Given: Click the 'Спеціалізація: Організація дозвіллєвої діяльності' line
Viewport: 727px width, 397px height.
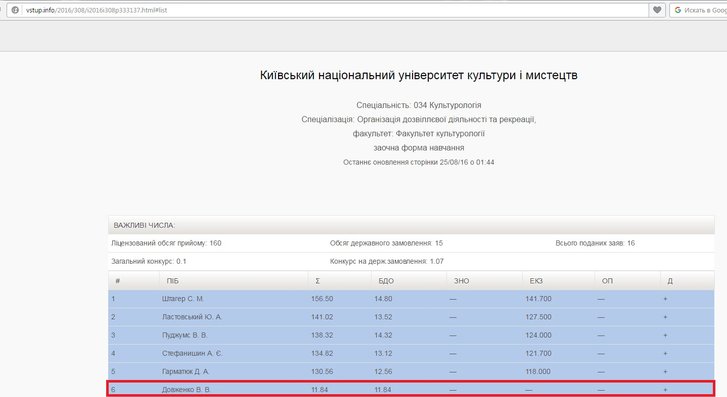Looking at the screenshot, I should click(x=419, y=119).
